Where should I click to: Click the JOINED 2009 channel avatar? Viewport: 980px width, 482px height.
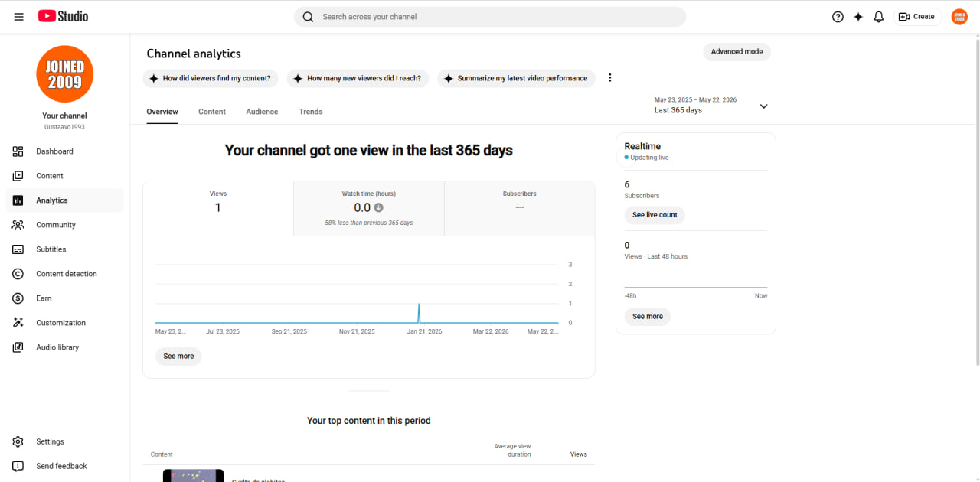(x=65, y=74)
